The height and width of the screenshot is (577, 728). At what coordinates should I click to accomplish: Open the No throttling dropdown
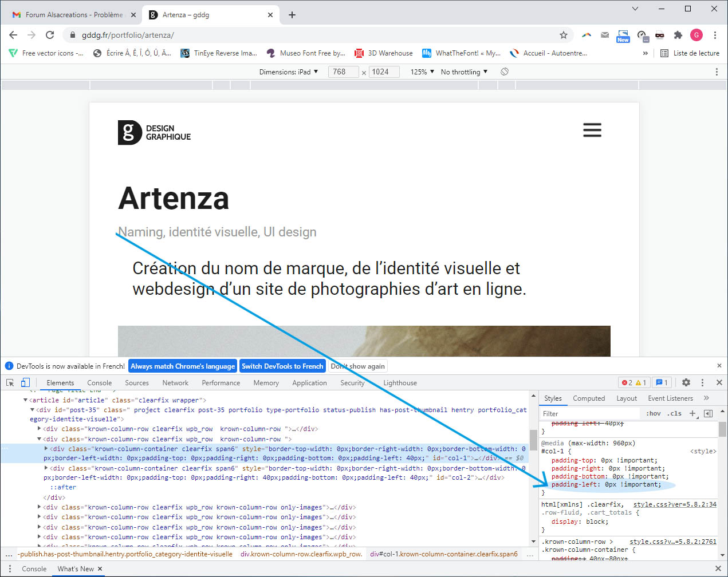tap(464, 72)
